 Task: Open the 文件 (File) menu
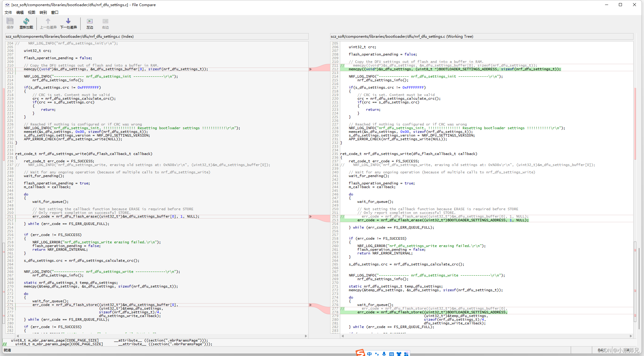[8, 13]
